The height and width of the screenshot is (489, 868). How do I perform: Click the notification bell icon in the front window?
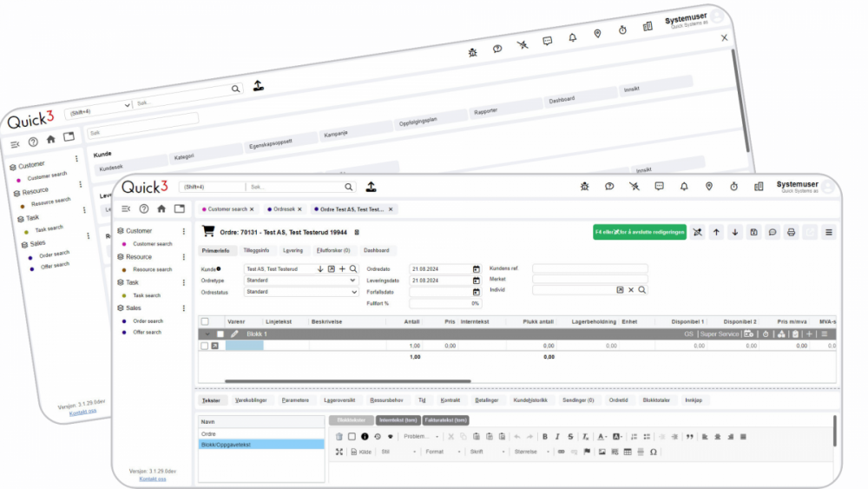click(684, 186)
